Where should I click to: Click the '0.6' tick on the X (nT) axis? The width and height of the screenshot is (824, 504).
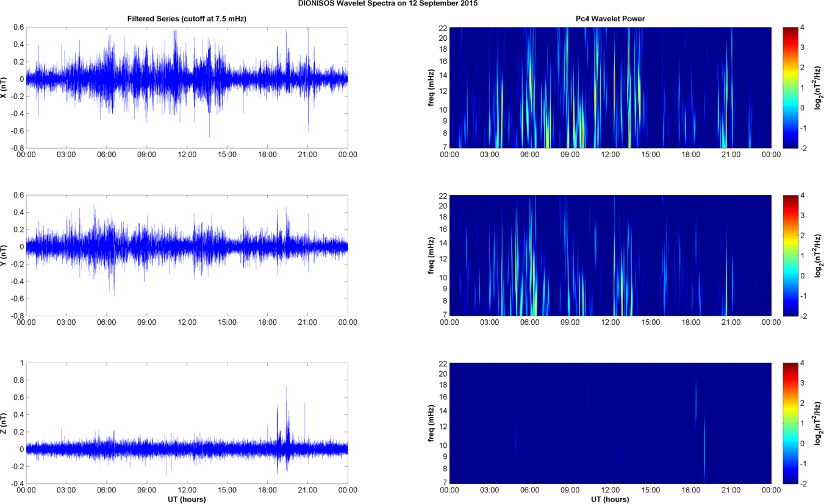(x=18, y=27)
